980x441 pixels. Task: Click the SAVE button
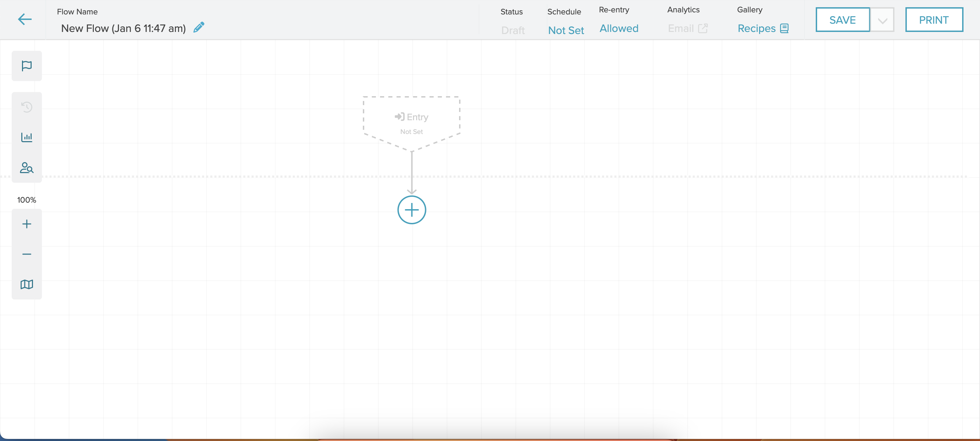pyautogui.click(x=842, y=20)
